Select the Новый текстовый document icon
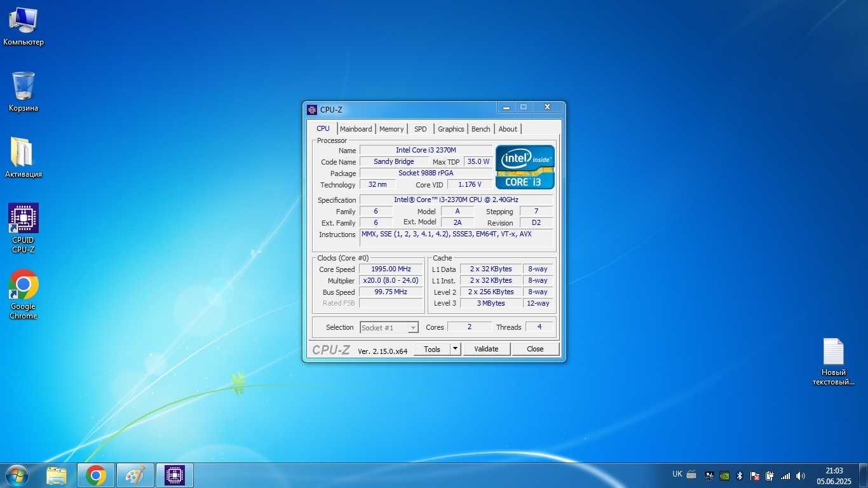This screenshot has width=868, height=488. tap(834, 362)
